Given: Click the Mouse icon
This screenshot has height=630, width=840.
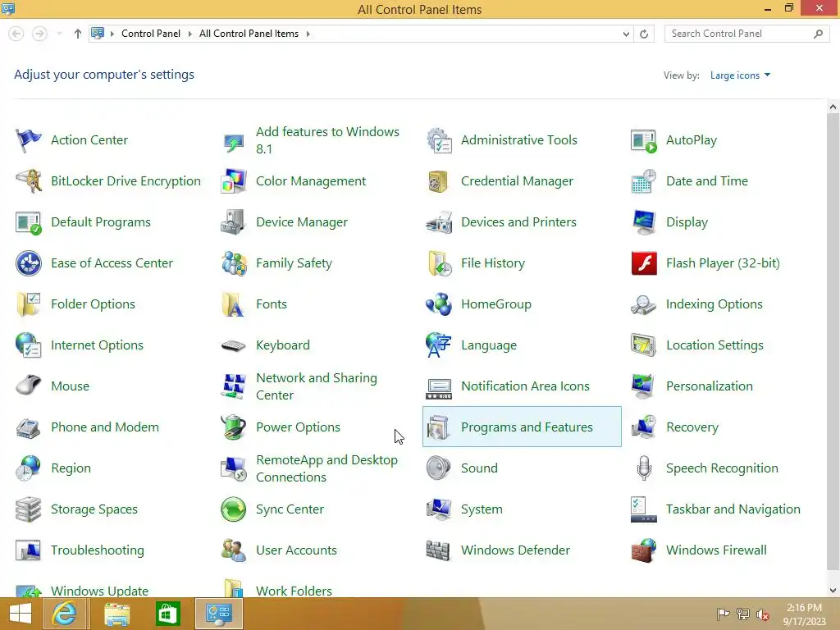Looking at the screenshot, I should click(29, 386).
